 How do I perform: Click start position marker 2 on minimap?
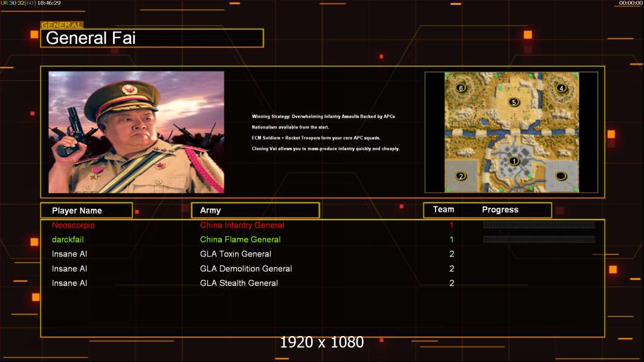(x=461, y=176)
